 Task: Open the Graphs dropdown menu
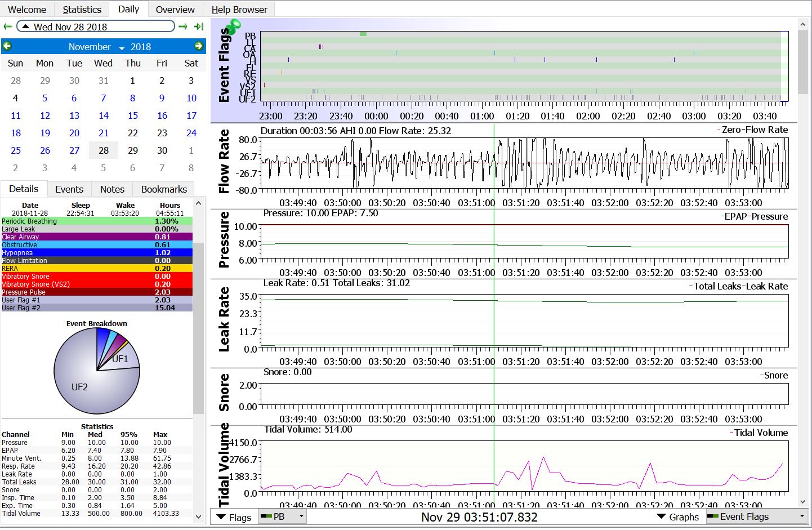678,517
